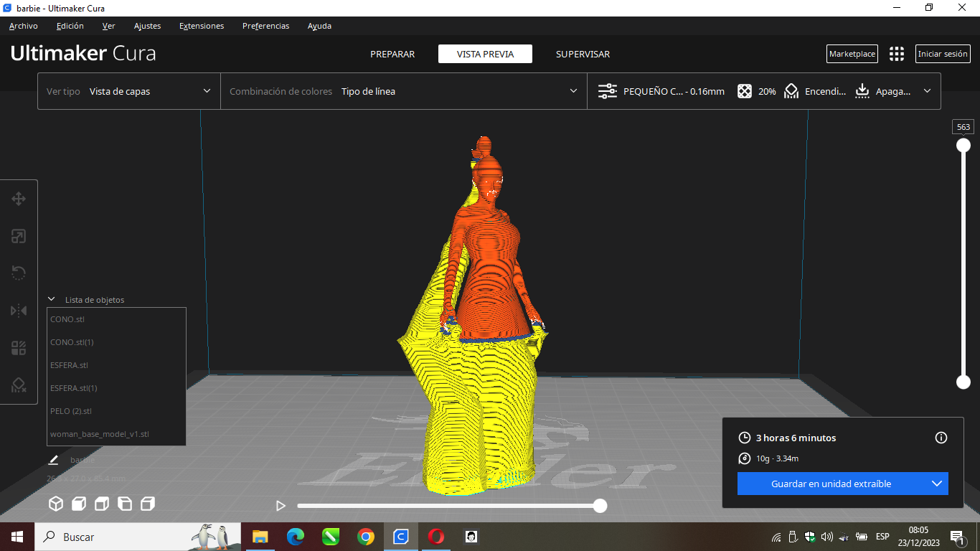Open Microsoft Edge from taskbar

click(x=295, y=537)
